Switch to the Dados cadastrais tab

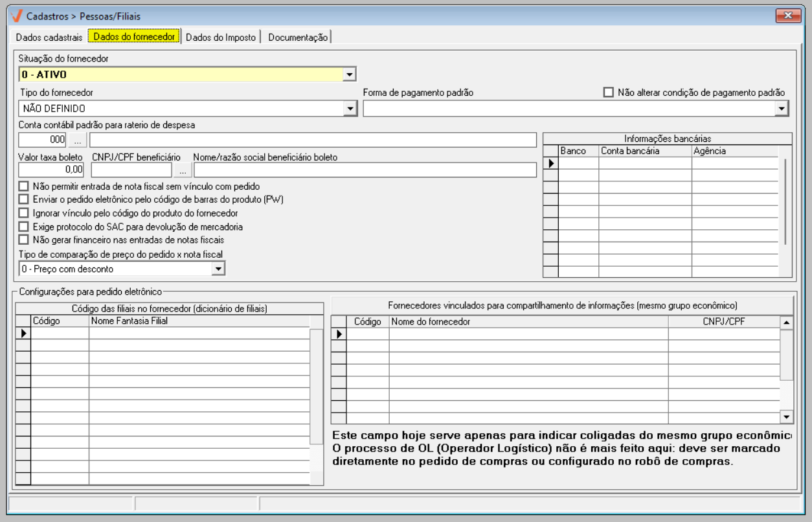(x=49, y=37)
